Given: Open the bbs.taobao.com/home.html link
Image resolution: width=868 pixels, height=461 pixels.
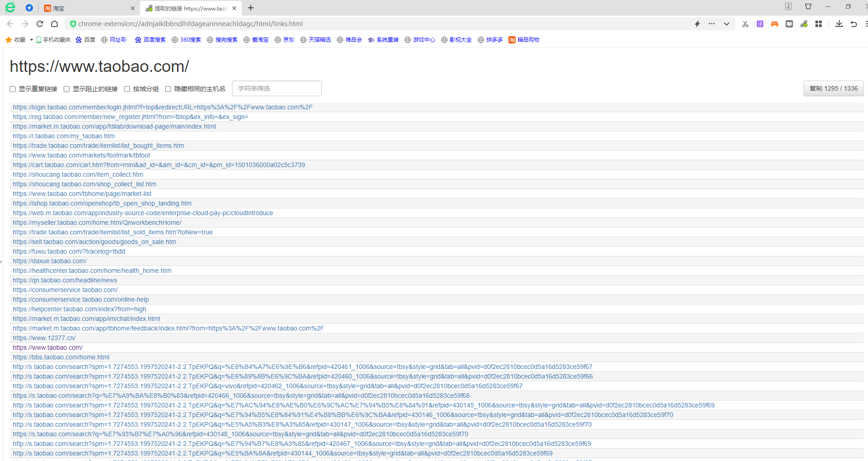Looking at the screenshot, I should [x=61, y=357].
